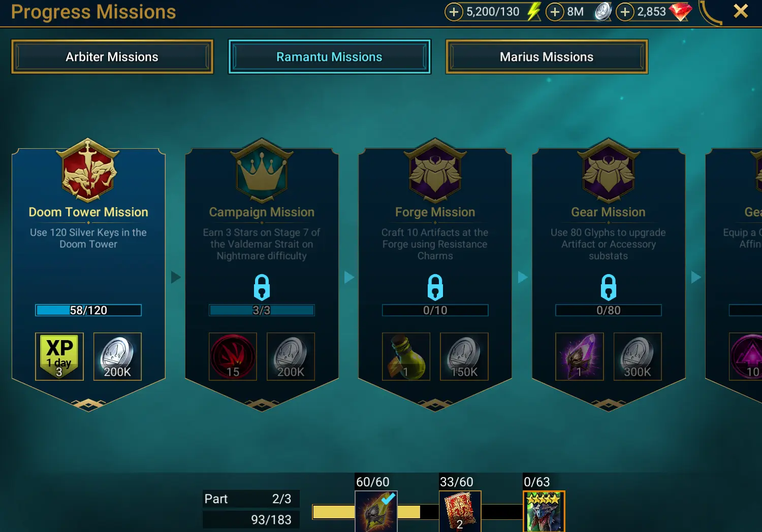This screenshot has width=762, height=532.
Task: Select the 0/63 champion reward thumbnail
Action: tap(544, 511)
